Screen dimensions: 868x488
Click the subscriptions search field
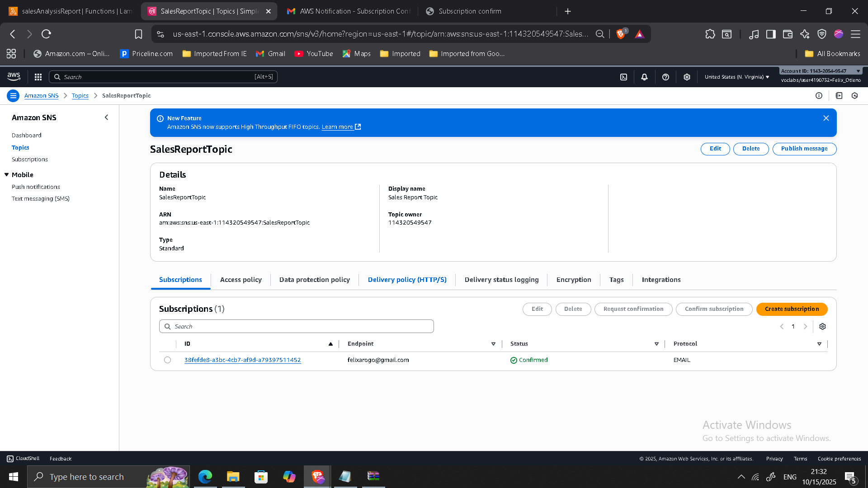pyautogui.click(x=296, y=327)
